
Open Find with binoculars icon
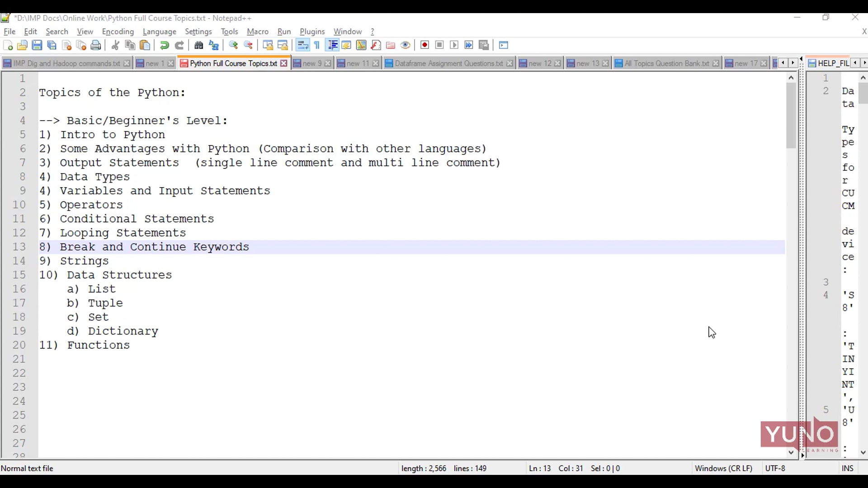tap(199, 45)
